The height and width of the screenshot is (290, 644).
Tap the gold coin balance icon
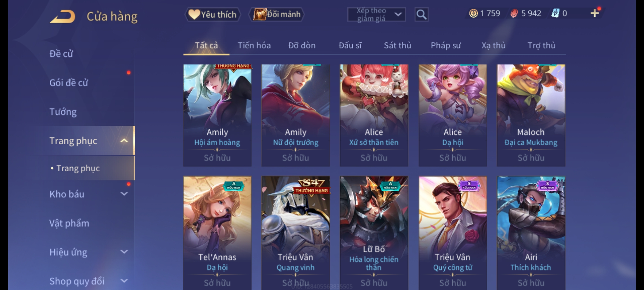point(473,13)
